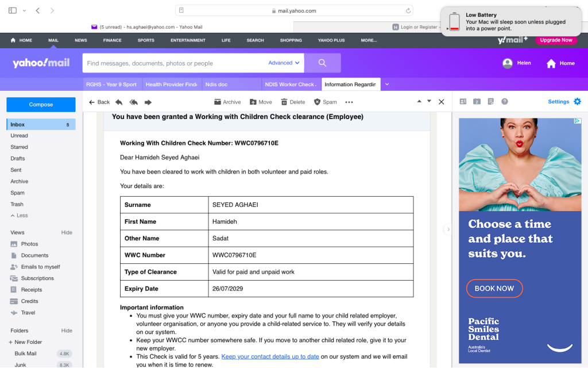Click in the mail search field

pyautogui.click(x=172, y=63)
